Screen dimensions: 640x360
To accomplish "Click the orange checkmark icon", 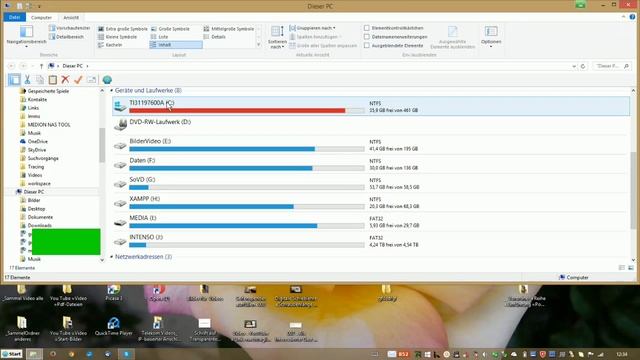I will (x=78, y=80).
